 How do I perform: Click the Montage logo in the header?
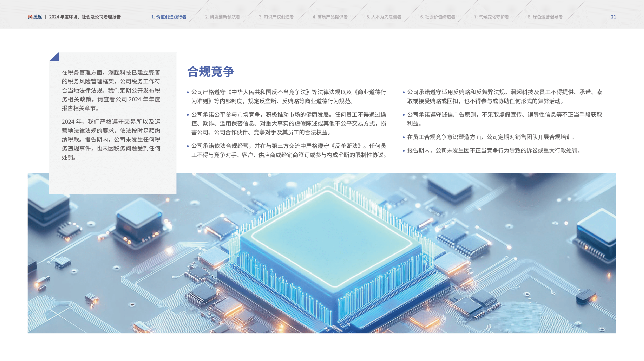point(35,17)
